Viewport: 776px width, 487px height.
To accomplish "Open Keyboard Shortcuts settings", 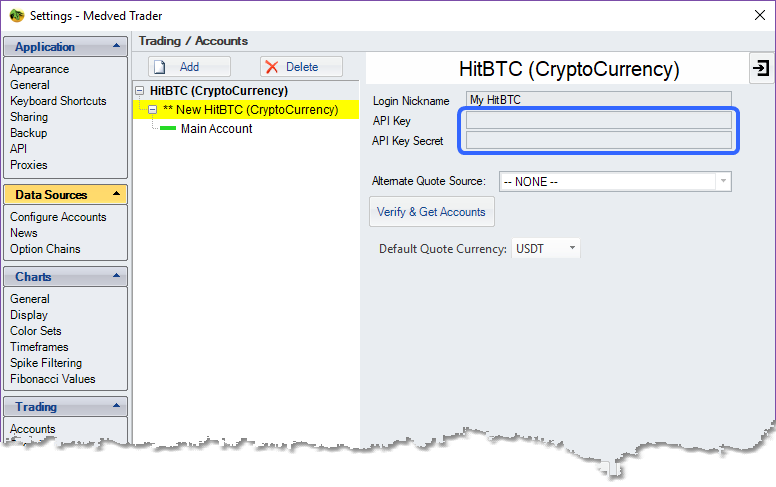I will coord(58,101).
